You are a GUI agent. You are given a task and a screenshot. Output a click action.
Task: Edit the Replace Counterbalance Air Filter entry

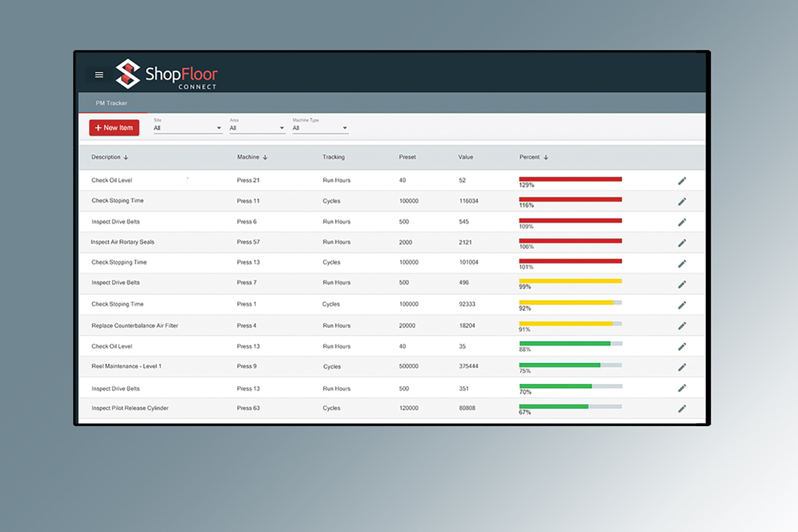682,326
